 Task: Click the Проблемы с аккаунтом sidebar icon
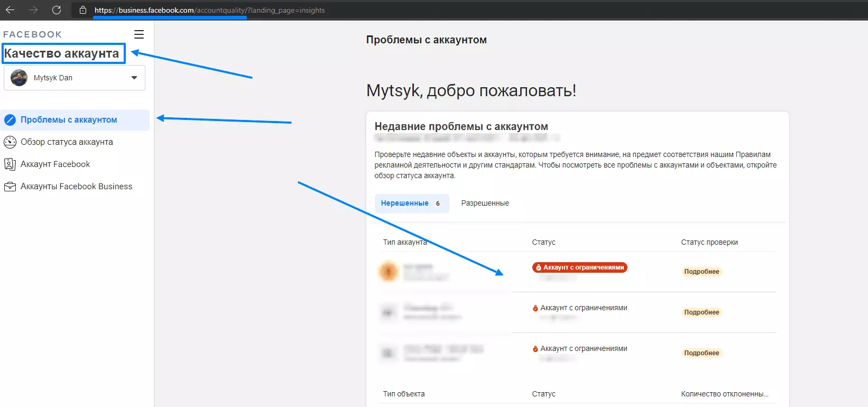point(10,120)
